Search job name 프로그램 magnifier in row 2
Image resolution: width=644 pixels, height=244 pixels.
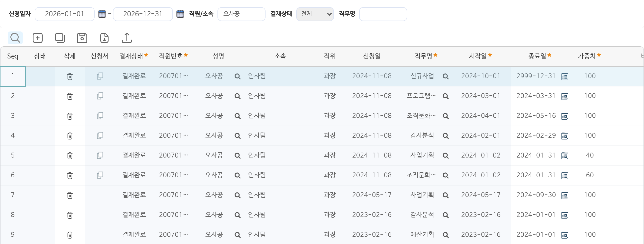446,96
